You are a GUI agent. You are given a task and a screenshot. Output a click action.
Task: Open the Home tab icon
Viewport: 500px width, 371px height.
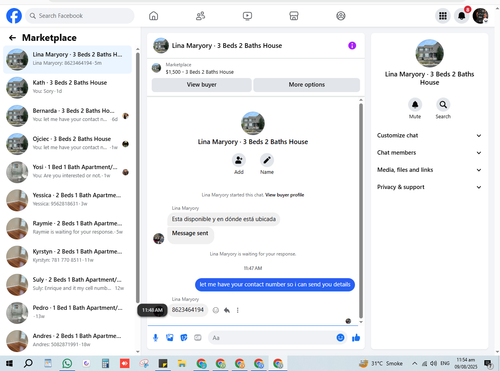pos(153,16)
